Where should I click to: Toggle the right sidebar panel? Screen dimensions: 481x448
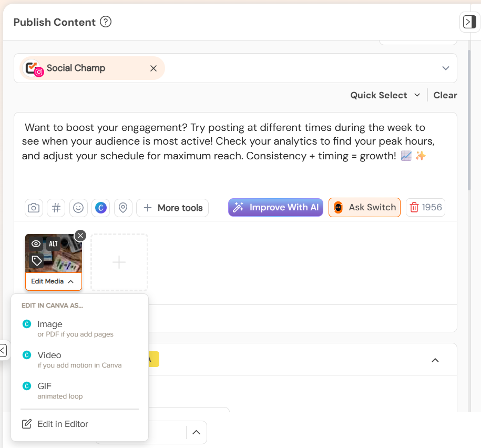tap(469, 22)
